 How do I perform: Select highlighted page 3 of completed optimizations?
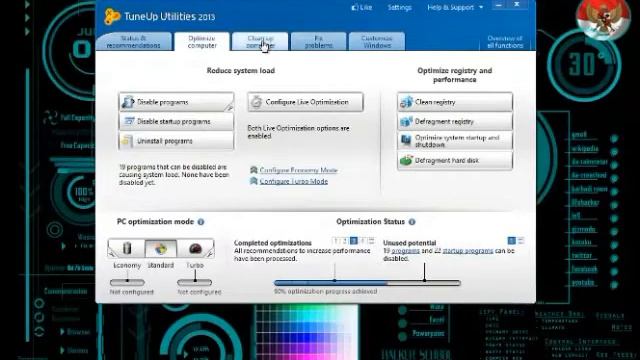click(x=353, y=241)
